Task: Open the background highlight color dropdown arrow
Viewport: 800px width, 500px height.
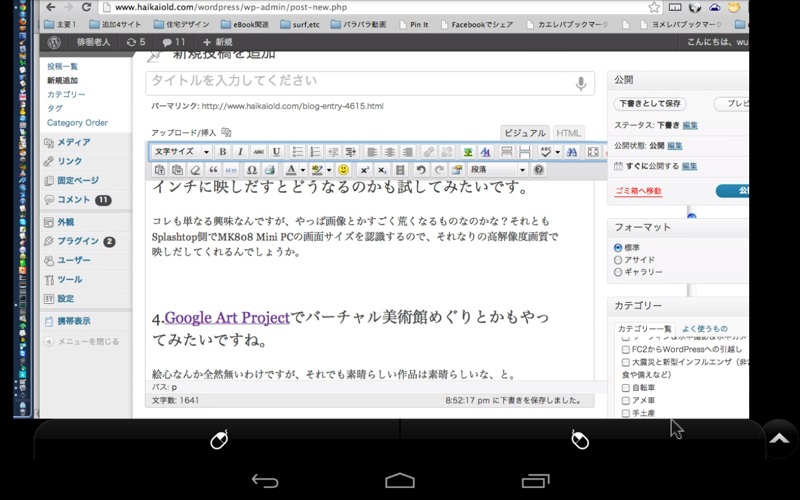Action: 329,169
